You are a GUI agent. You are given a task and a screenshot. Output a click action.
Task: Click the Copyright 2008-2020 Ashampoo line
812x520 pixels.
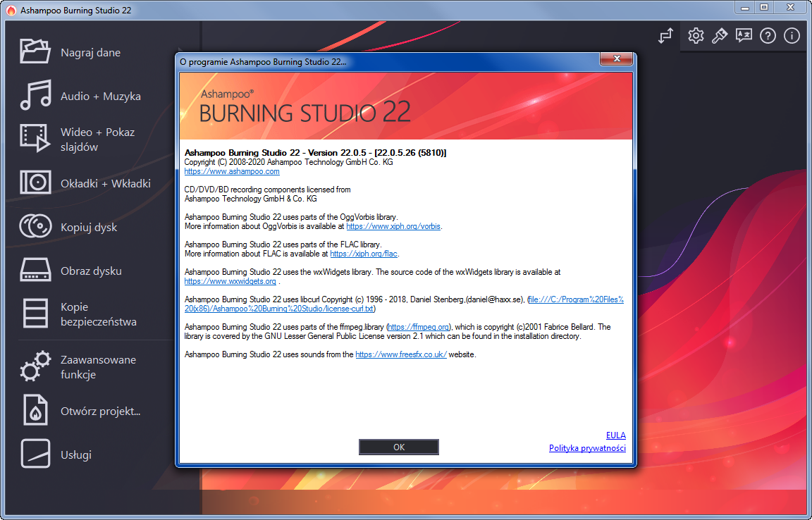288,162
